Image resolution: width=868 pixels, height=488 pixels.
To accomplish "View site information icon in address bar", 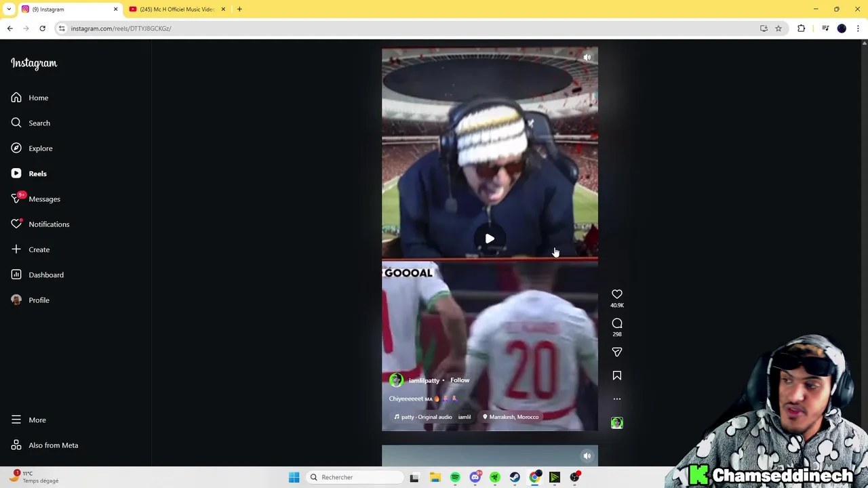I will [62, 28].
